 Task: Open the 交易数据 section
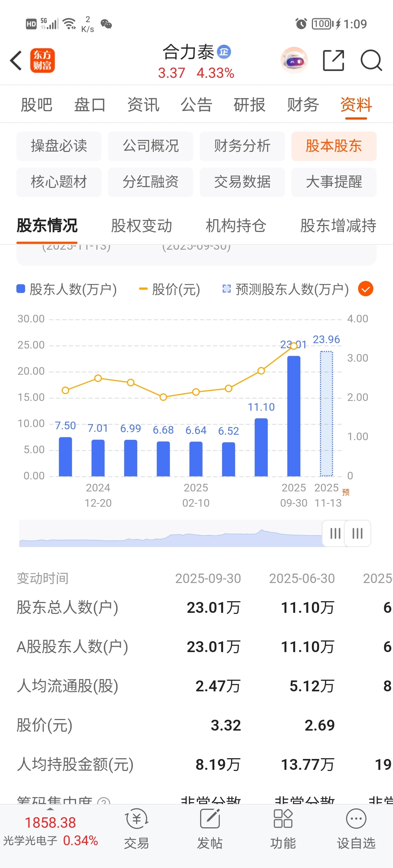click(242, 182)
